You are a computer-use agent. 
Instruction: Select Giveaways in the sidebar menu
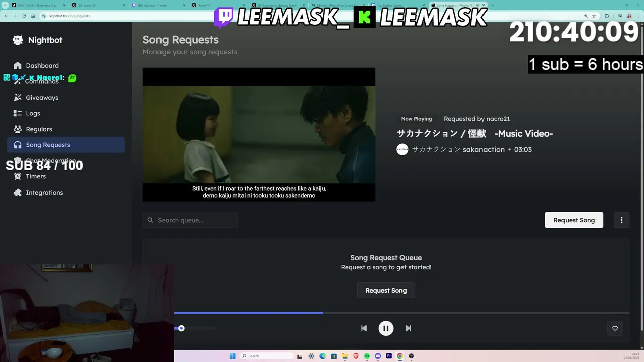click(x=42, y=98)
